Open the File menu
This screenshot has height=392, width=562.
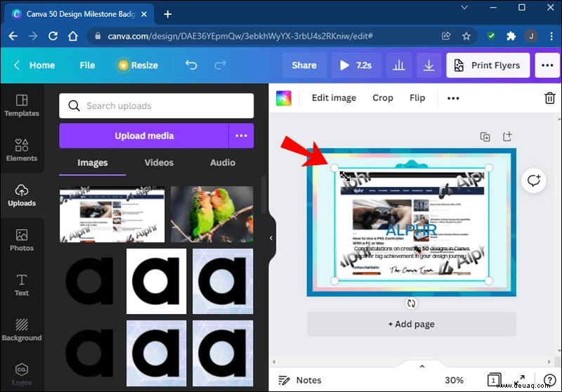tap(87, 65)
